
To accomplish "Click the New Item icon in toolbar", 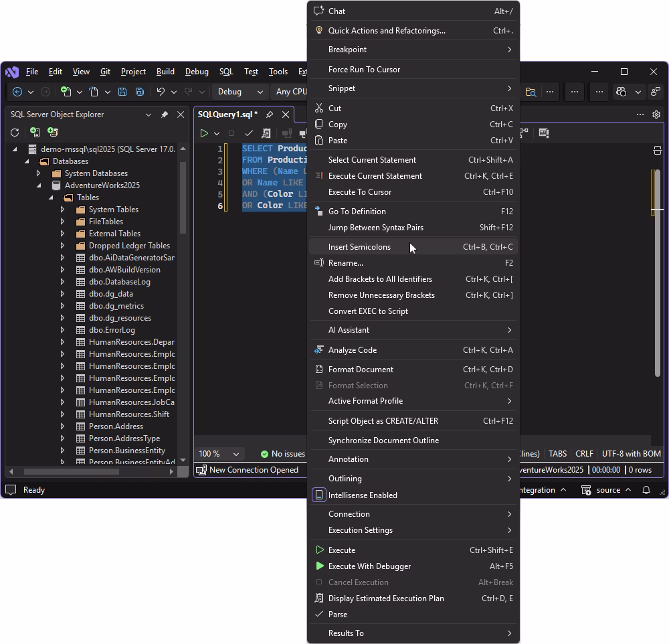I will coord(66,92).
